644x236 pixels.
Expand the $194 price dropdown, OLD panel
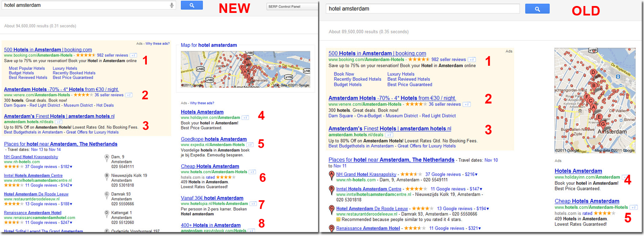tap(483, 209)
